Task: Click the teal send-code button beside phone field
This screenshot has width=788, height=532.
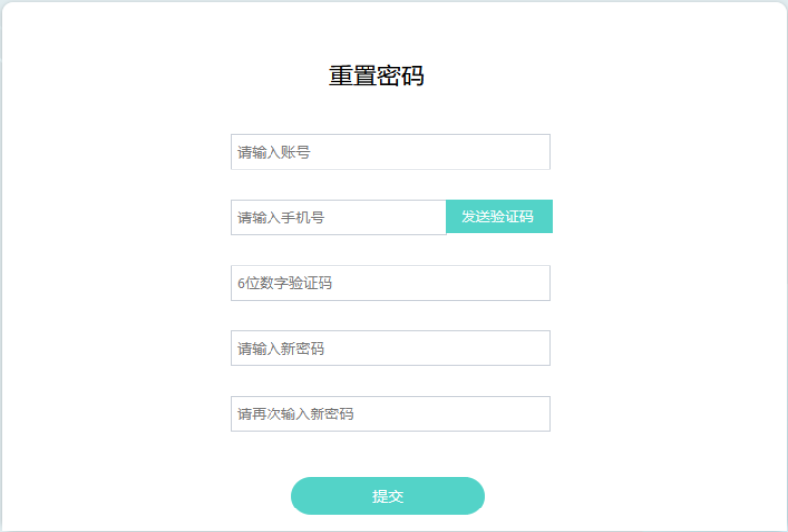Action: [x=498, y=217]
